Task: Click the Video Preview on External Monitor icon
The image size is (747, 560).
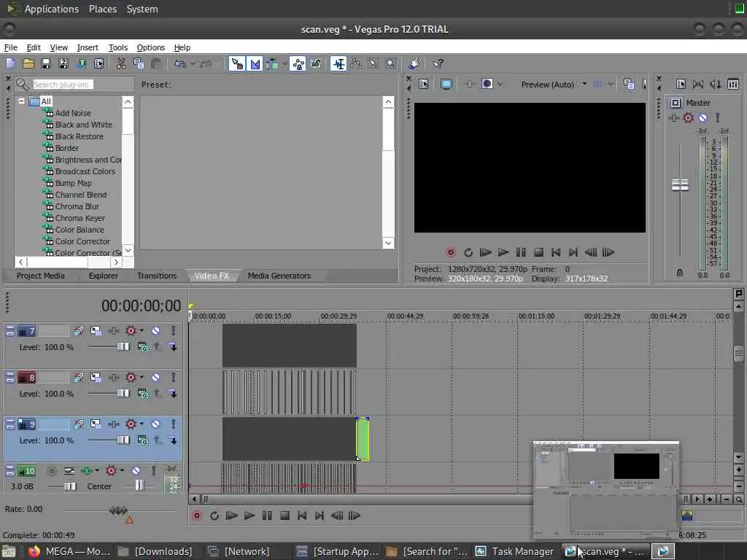Action: click(x=446, y=85)
